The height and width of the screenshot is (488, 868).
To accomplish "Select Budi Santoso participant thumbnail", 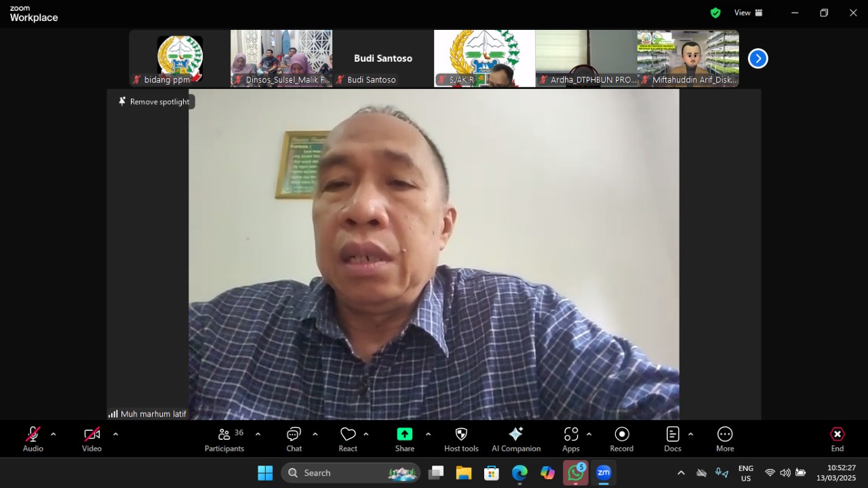I will 383,59.
